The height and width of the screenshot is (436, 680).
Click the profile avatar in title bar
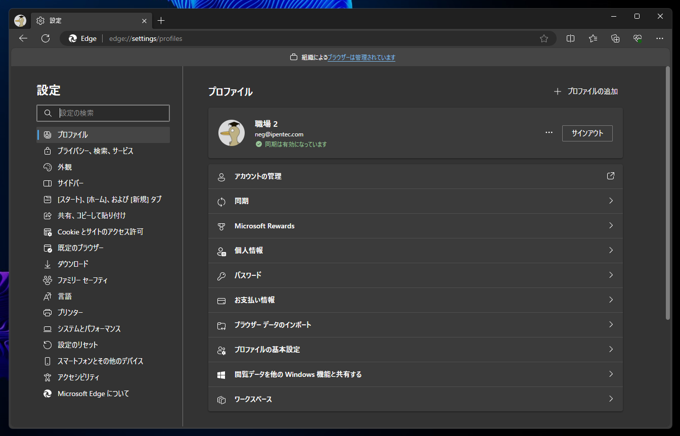20,20
